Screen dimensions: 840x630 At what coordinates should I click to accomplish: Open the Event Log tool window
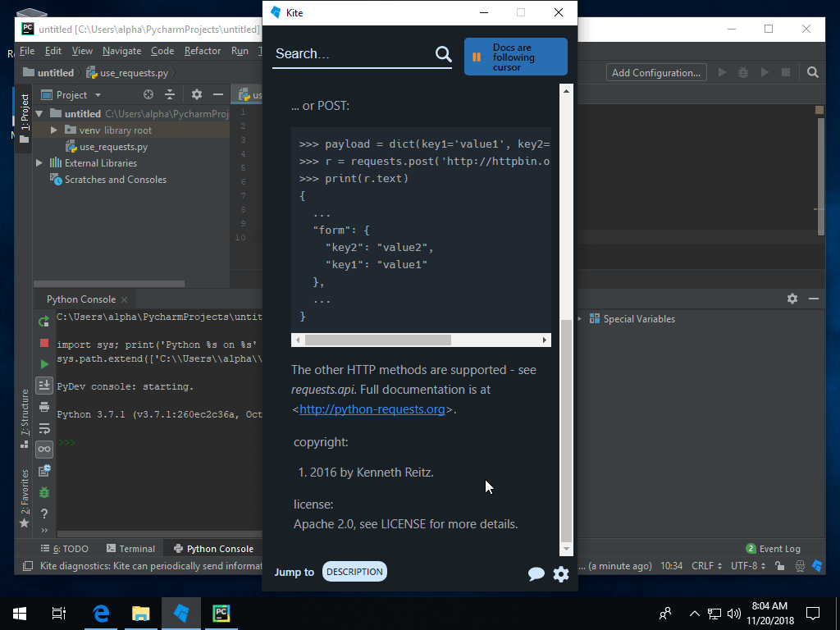point(773,549)
